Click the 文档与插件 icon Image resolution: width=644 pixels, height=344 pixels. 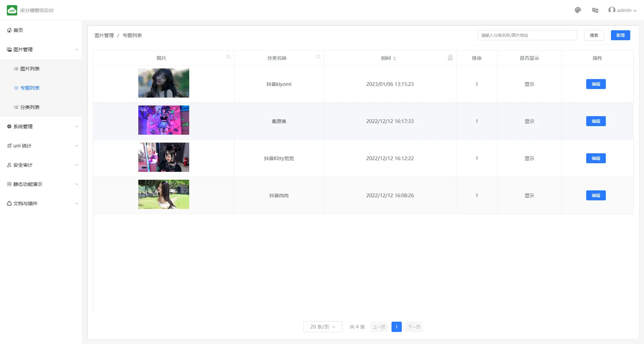9,203
